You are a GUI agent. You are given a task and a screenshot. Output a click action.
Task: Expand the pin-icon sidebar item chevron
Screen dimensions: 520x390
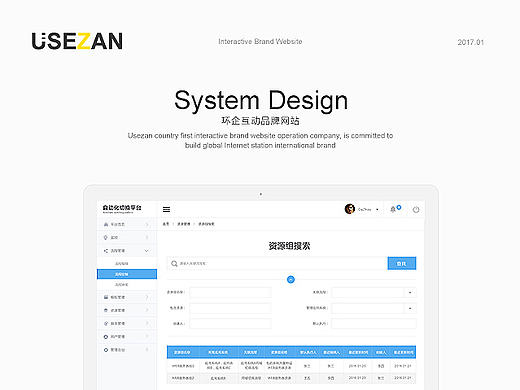pyautogui.click(x=147, y=237)
